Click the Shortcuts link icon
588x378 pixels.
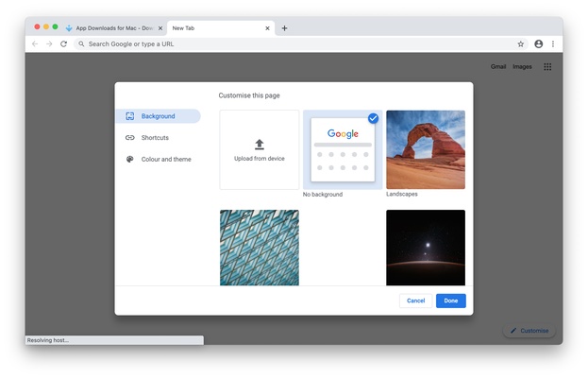click(x=129, y=137)
